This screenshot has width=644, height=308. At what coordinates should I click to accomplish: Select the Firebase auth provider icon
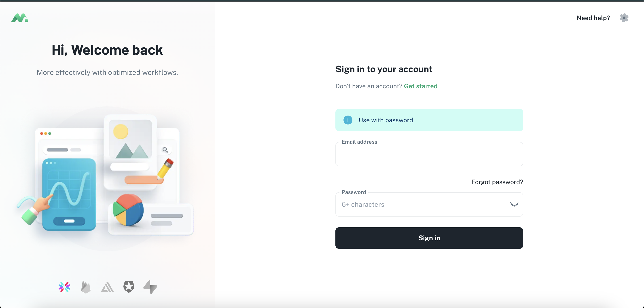[86, 287]
